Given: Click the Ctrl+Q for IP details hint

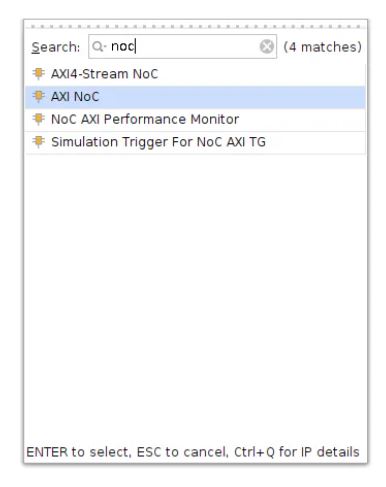Looking at the screenshot, I should (297, 452).
